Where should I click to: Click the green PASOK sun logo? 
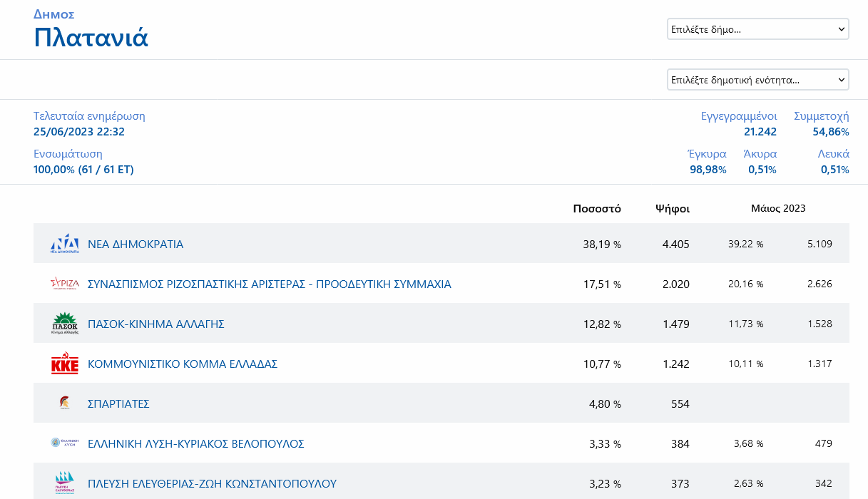point(64,324)
